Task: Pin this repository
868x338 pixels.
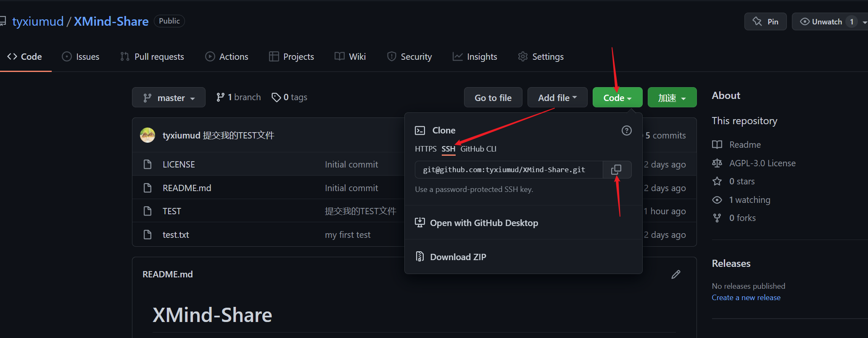Action: (765, 21)
